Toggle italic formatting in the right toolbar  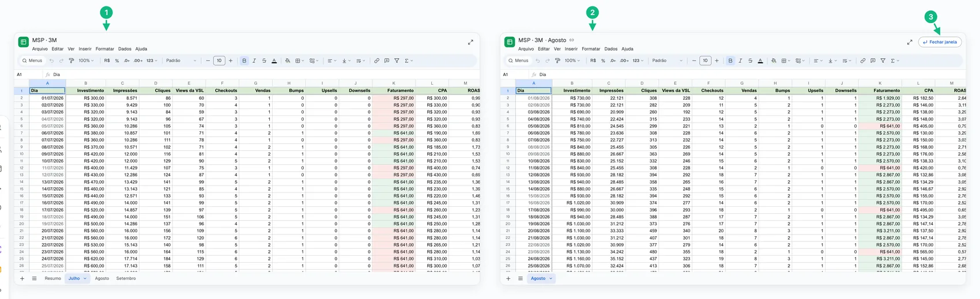pos(740,60)
